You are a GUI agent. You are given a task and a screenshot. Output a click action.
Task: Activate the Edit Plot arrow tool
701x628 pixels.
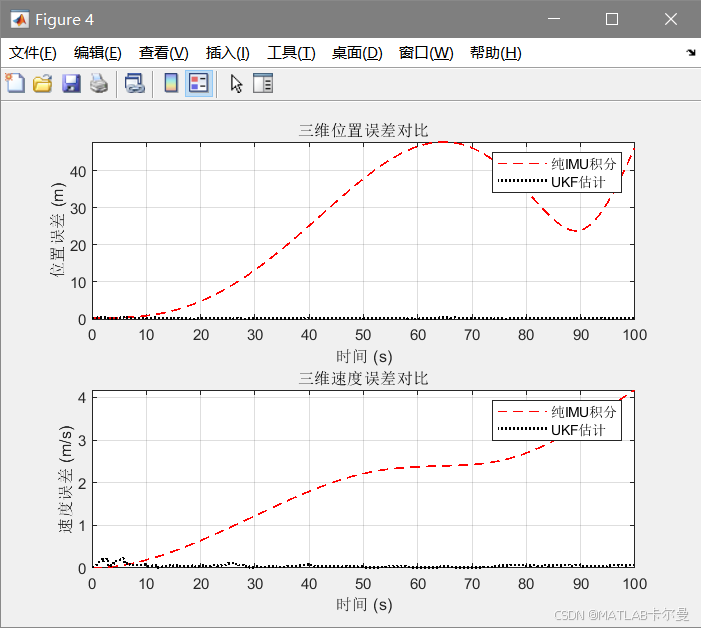click(236, 83)
